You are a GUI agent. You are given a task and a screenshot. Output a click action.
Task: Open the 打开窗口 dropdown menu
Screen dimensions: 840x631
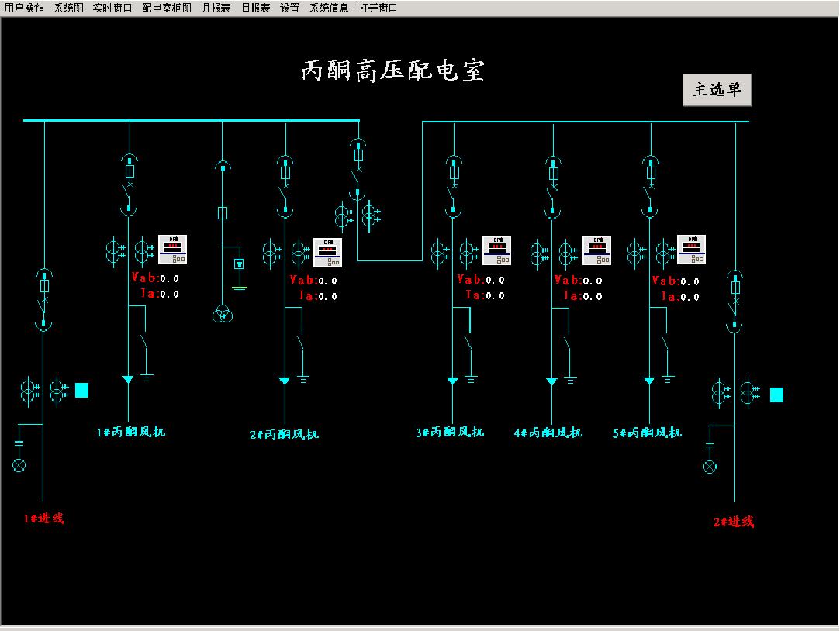(x=378, y=8)
